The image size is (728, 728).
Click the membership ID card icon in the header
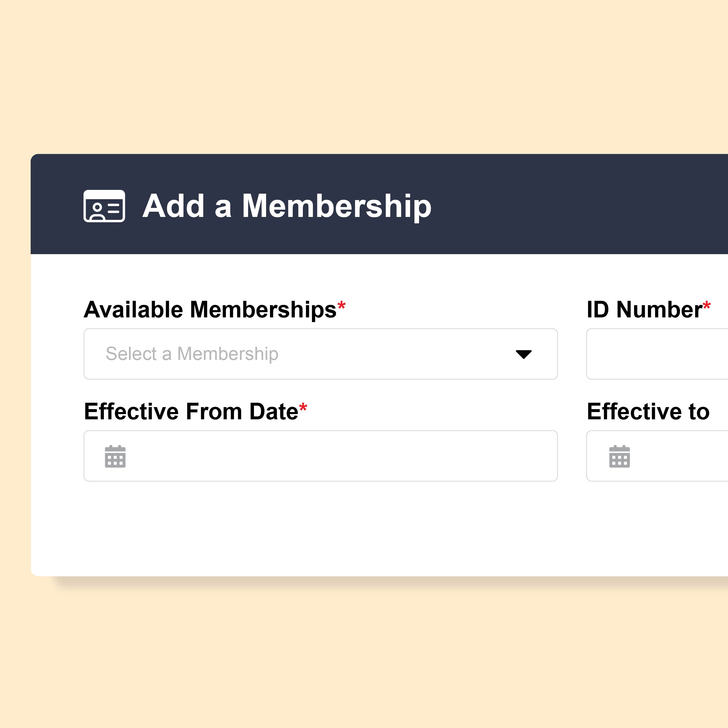click(104, 206)
